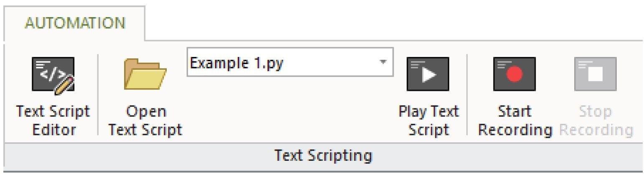644x178 pixels.
Task: Click the yellow folder Open Text Script icon
Action: click(145, 73)
